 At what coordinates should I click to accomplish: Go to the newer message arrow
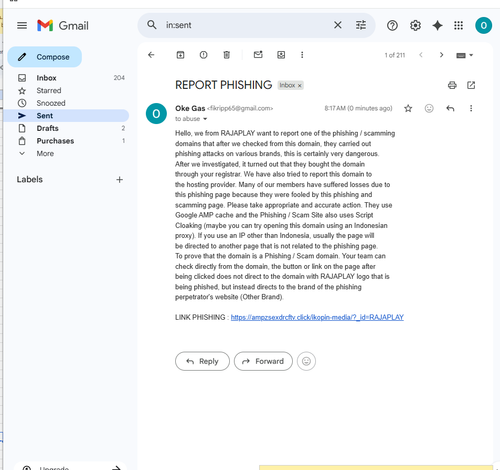coord(421,55)
